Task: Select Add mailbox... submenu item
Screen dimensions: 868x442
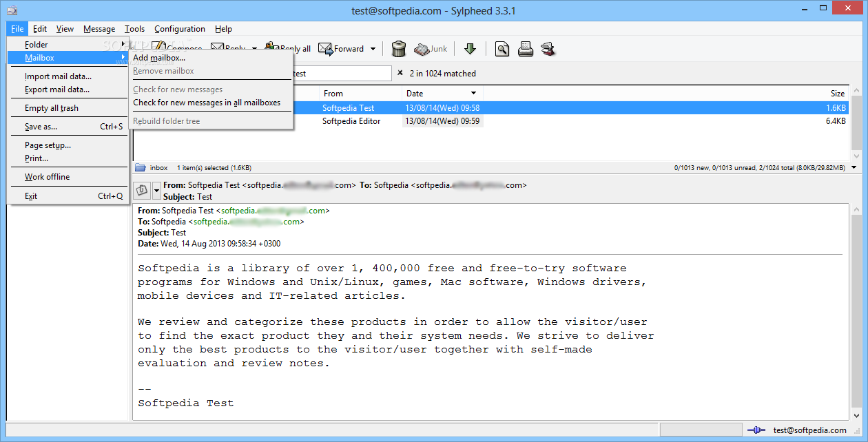Action: [211, 58]
